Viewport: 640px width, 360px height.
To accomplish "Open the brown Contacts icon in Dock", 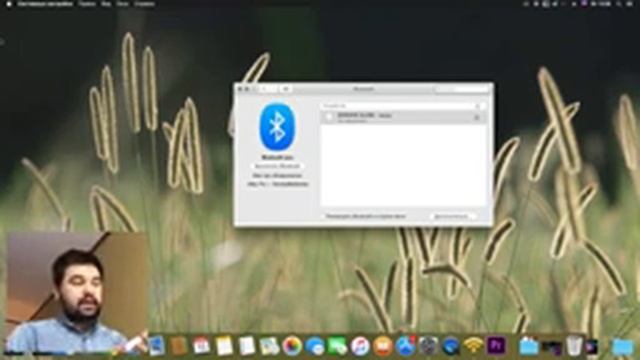I will pos(179,346).
